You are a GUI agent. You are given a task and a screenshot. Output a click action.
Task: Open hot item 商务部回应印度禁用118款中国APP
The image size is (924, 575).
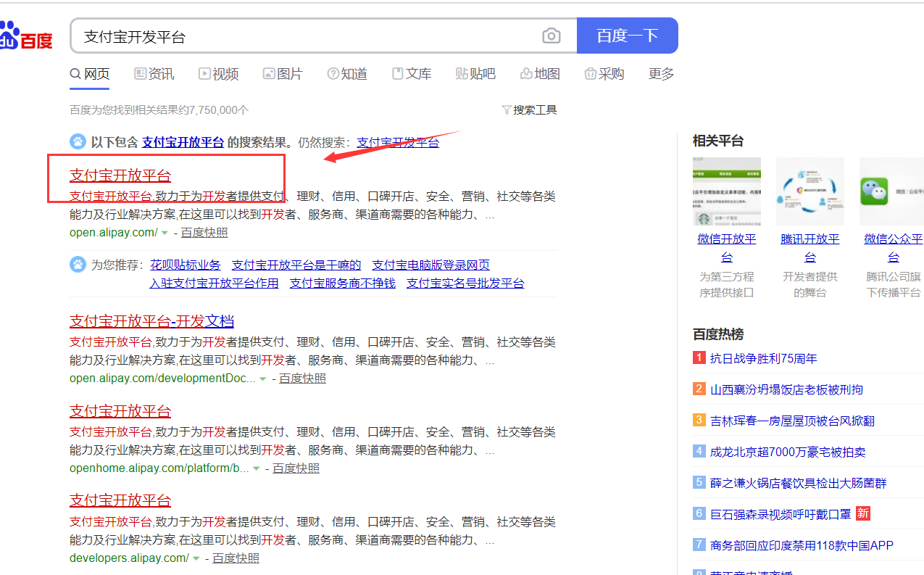(x=802, y=545)
